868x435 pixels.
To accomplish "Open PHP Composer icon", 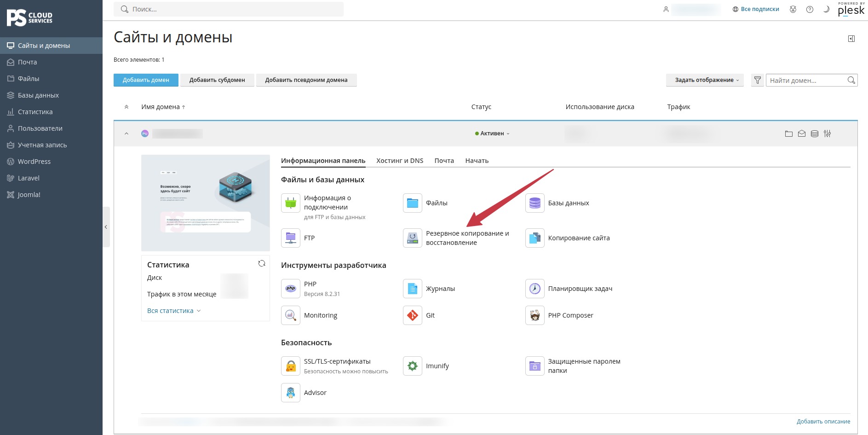I will [535, 315].
